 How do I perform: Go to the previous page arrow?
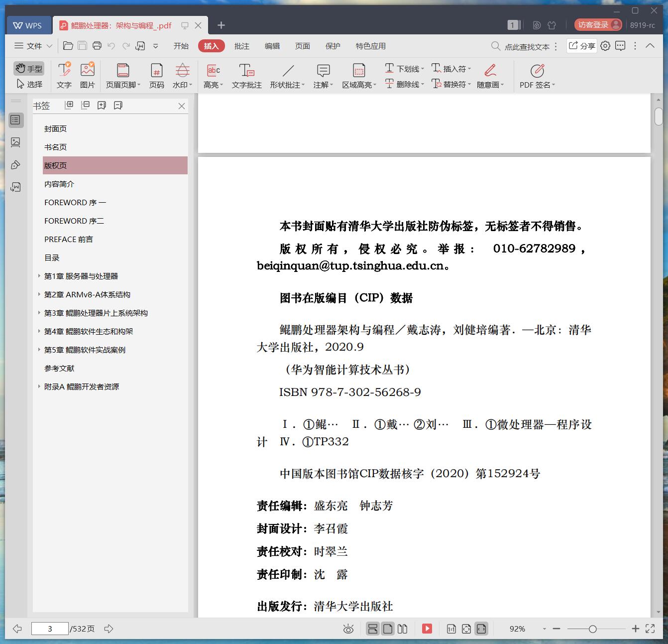(x=17, y=629)
